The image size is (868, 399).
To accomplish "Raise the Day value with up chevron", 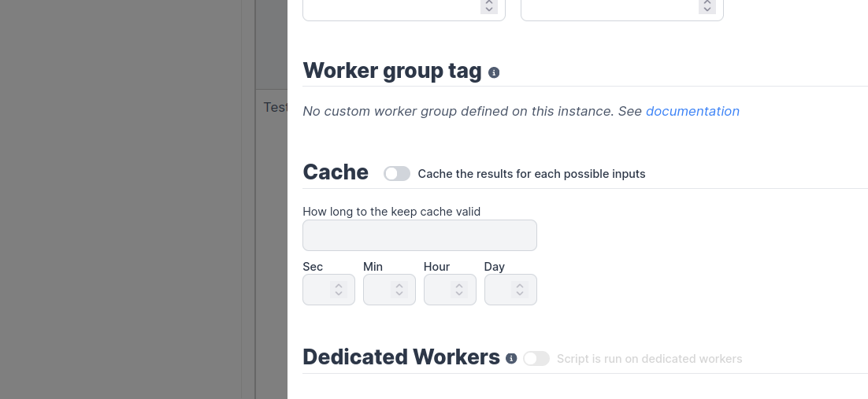I will pyautogui.click(x=520, y=285).
